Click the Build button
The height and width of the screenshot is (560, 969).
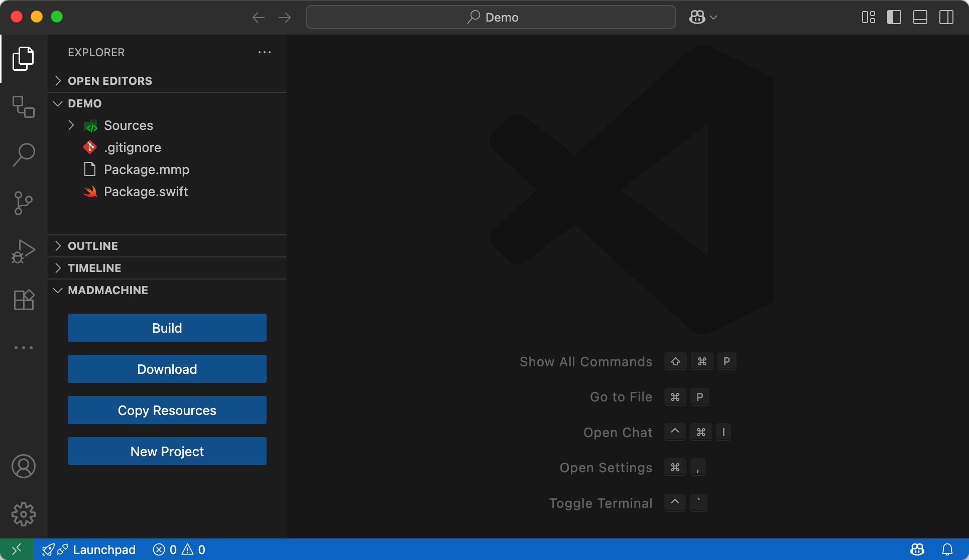click(x=167, y=328)
